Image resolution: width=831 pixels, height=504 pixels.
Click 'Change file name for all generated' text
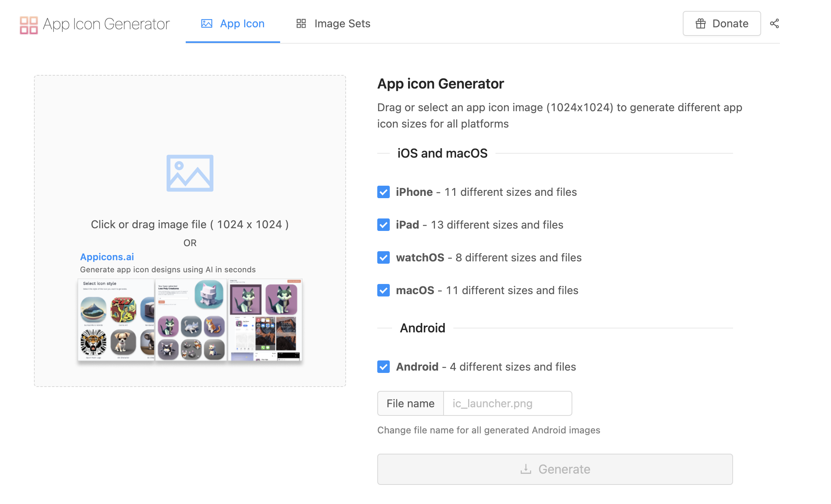click(x=488, y=430)
